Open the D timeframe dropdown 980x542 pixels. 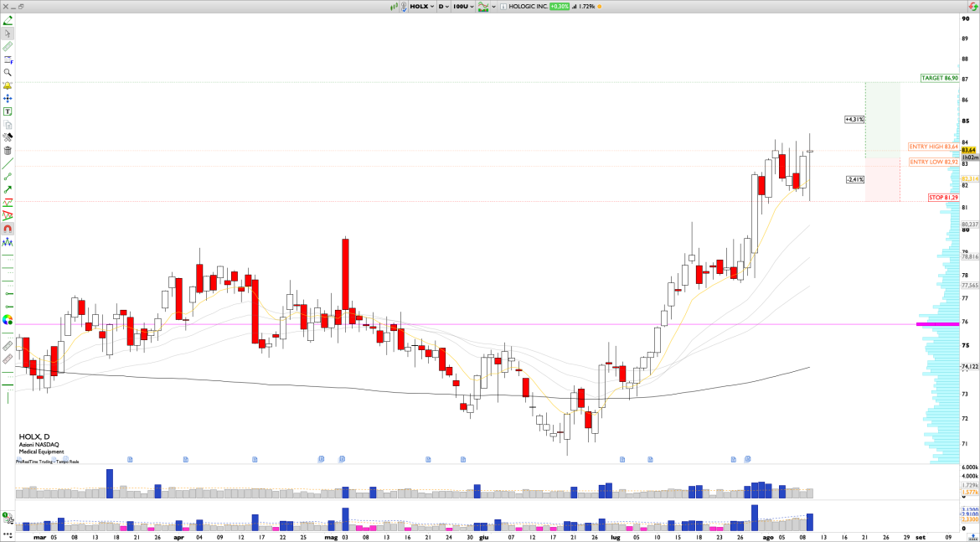[x=442, y=7]
